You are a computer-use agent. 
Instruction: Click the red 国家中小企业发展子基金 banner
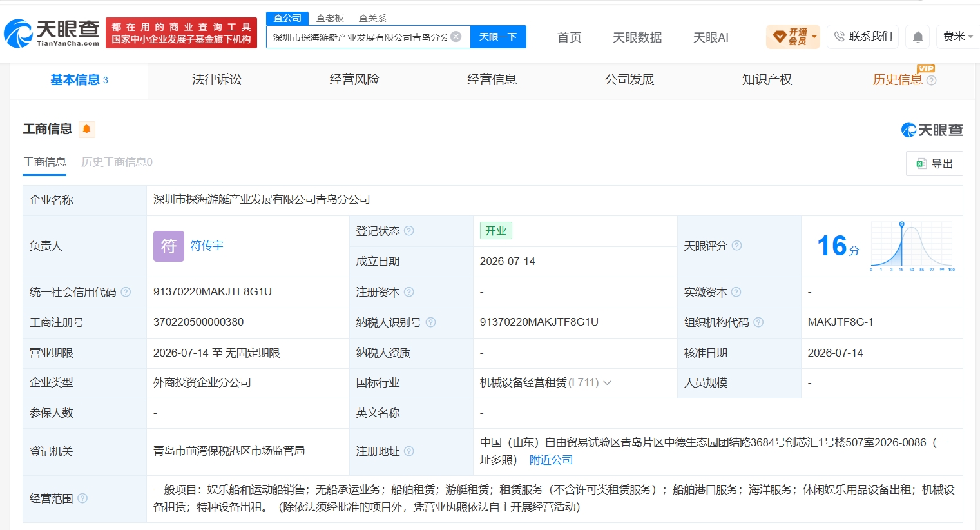click(x=181, y=33)
